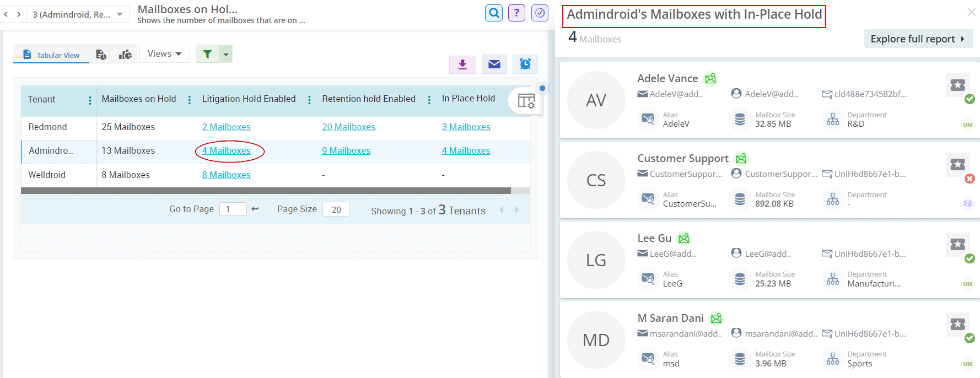This screenshot has height=378, width=980.
Task: Click the previous page arrow in pagination
Action: [x=502, y=210]
